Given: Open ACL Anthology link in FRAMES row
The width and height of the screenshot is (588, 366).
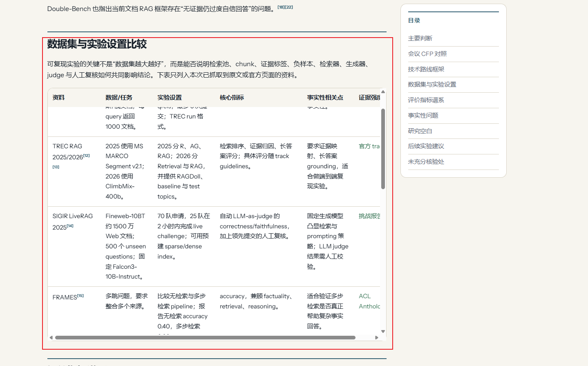Looking at the screenshot, I should pyautogui.click(x=369, y=301).
